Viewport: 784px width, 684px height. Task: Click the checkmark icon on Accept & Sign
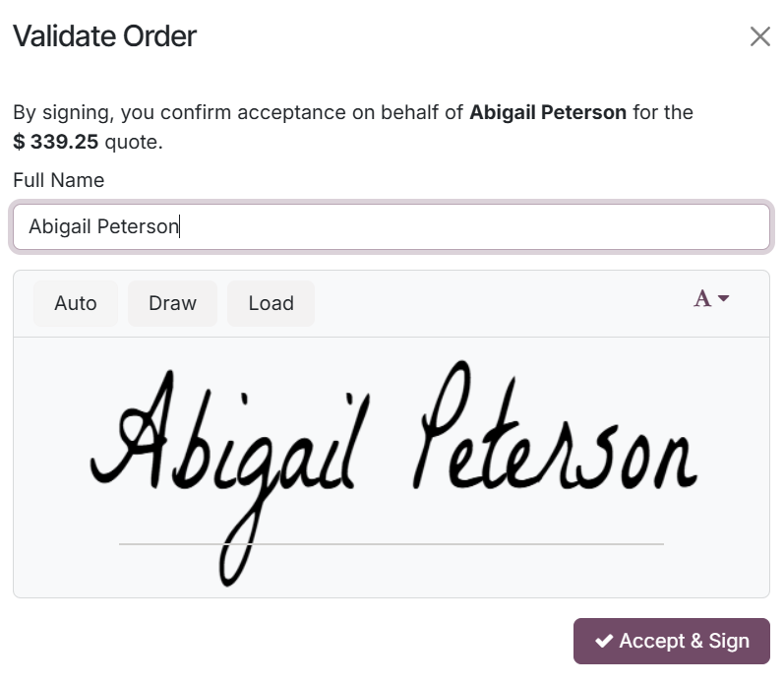click(x=604, y=641)
